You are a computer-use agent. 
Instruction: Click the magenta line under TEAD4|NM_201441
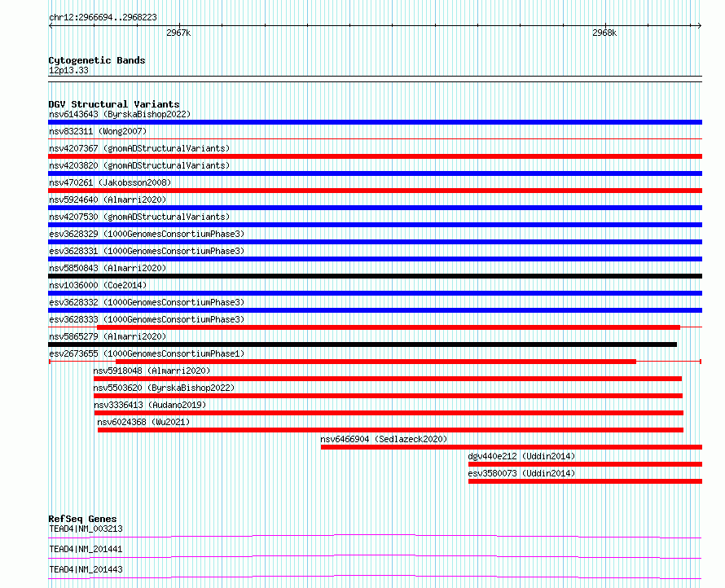click(375, 556)
